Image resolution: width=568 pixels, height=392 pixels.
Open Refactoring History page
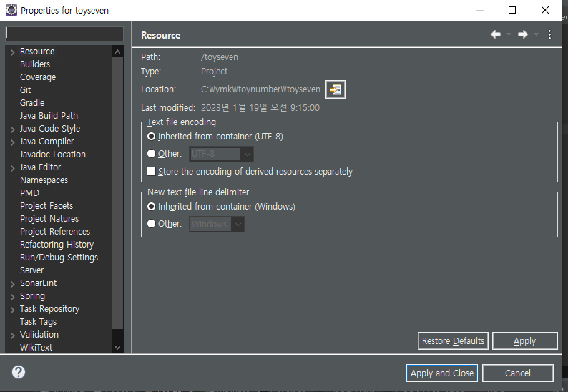(x=57, y=245)
